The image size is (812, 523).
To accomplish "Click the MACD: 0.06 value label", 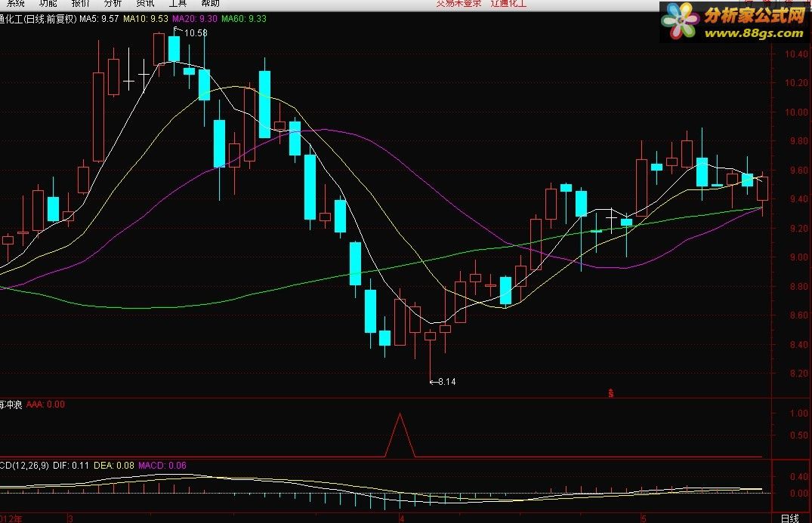I will click(162, 466).
